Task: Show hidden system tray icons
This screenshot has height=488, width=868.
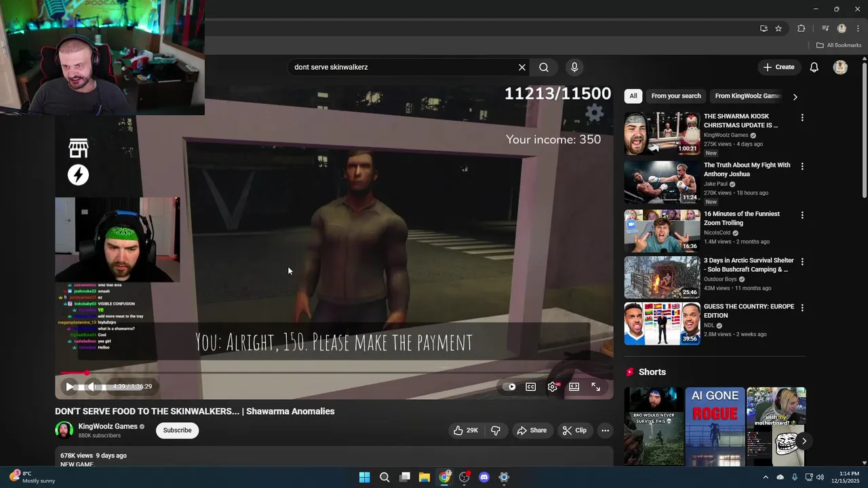Action: tap(766, 477)
